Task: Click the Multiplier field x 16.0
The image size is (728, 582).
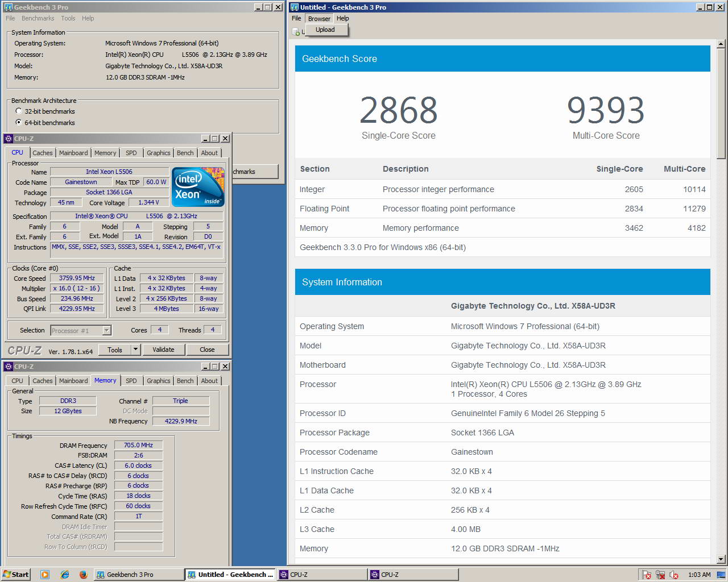Action: pos(77,288)
